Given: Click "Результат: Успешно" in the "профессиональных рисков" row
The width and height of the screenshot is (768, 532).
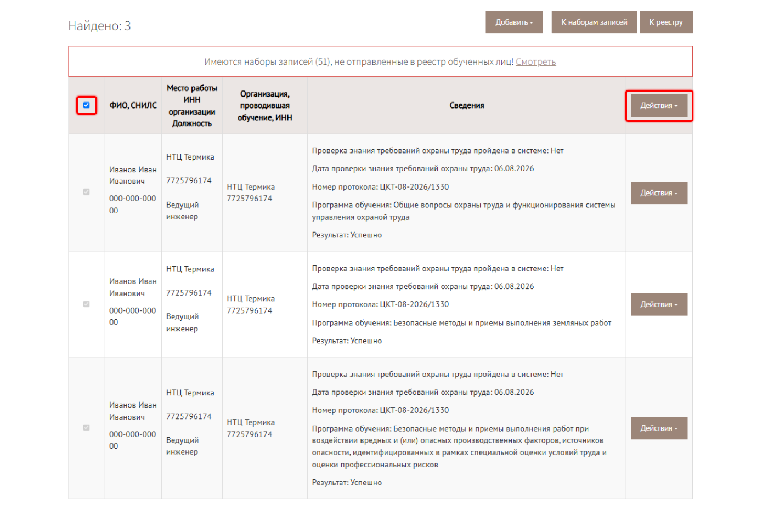Looking at the screenshot, I should (347, 483).
